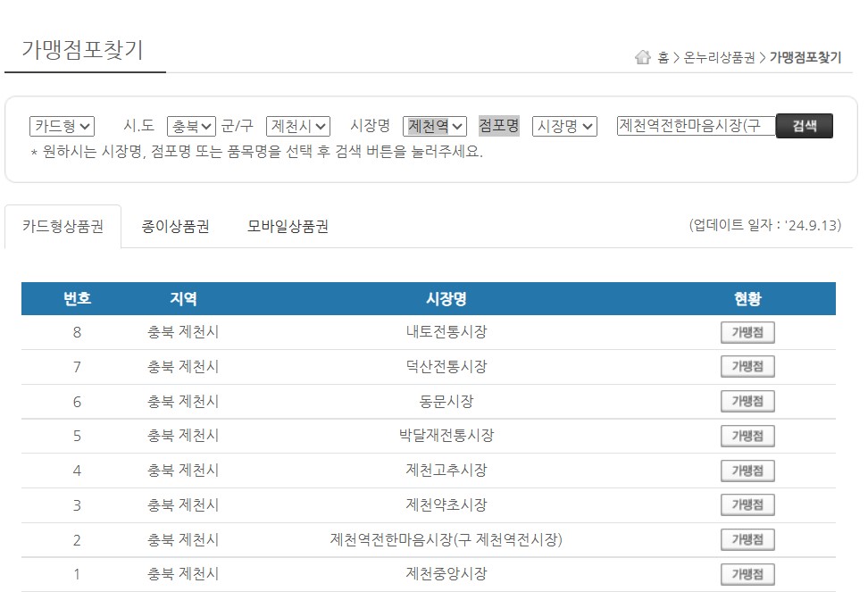Viewport: 868px width, 600px height.
Task: Click 충북 제천시 region in row 5
Action: pos(183,436)
